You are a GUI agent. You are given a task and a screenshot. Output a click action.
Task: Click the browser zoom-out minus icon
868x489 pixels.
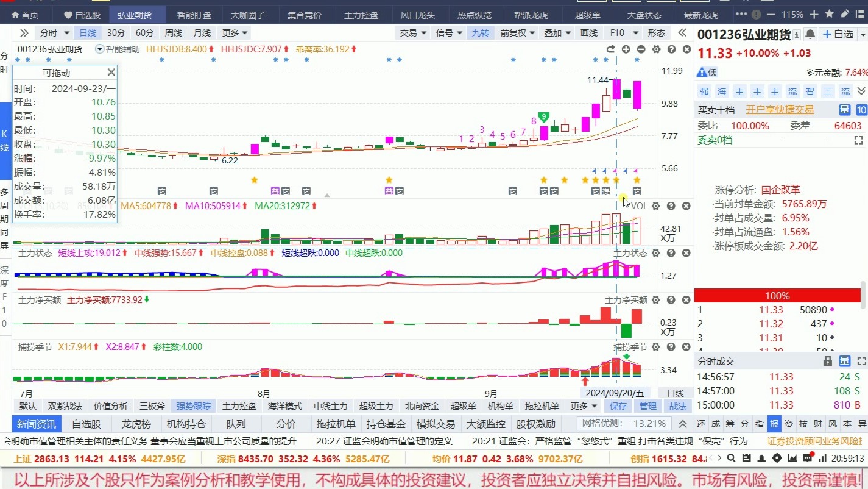[772, 14]
